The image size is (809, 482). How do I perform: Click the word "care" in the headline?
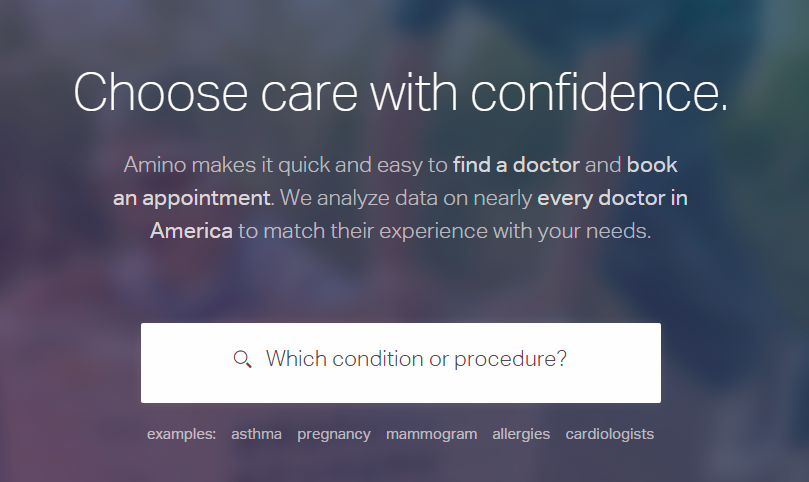pos(296,91)
